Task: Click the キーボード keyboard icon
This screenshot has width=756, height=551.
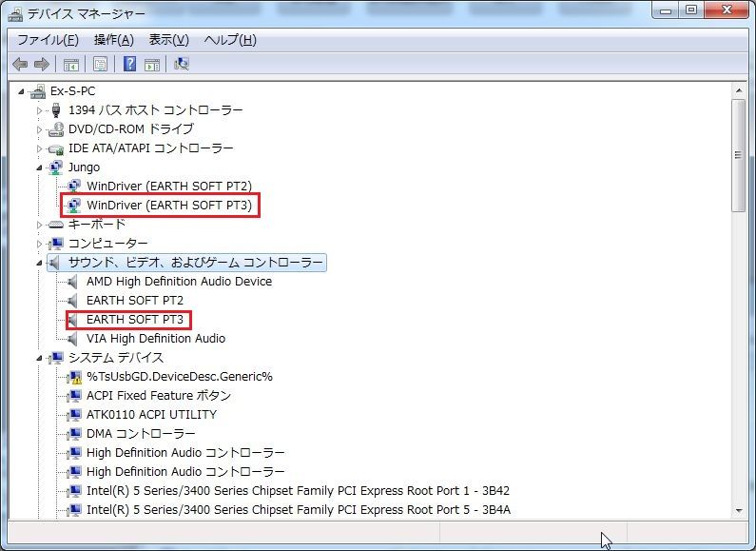Action: tap(56, 225)
